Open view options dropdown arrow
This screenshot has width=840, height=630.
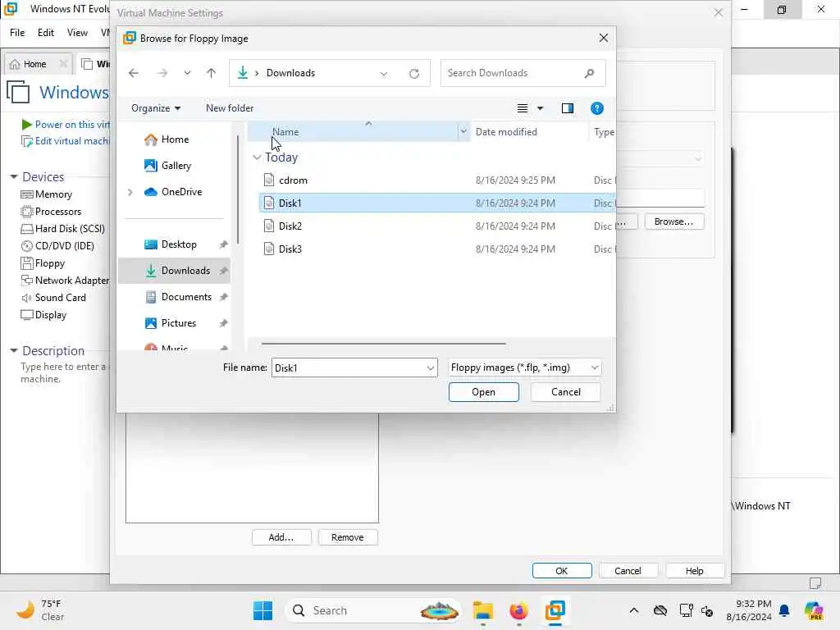click(540, 108)
